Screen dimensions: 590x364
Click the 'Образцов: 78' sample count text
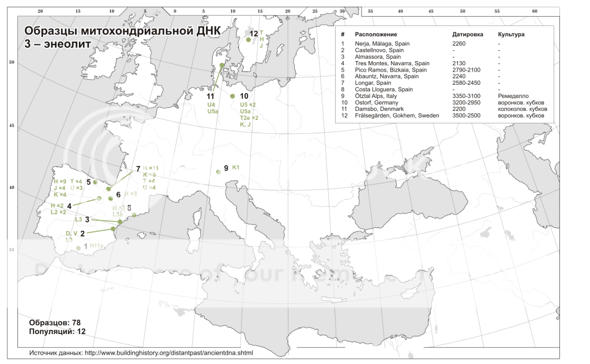pyautogui.click(x=54, y=322)
